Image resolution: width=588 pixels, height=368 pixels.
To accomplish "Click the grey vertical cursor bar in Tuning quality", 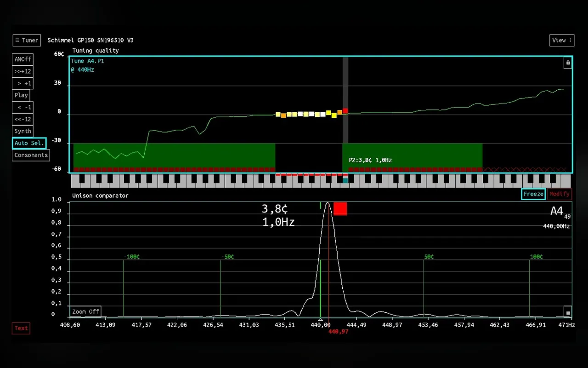I will (345, 100).
